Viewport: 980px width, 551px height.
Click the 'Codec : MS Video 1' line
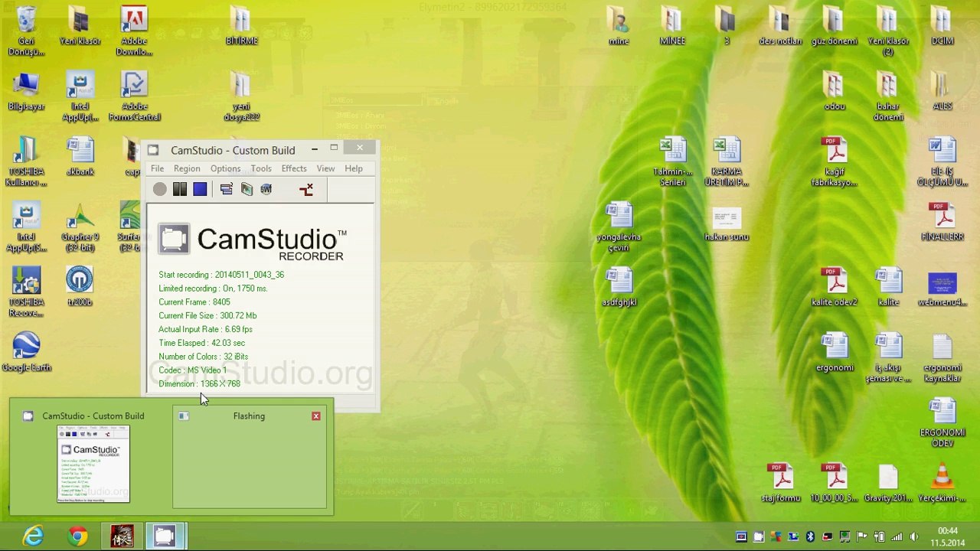point(192,370)
